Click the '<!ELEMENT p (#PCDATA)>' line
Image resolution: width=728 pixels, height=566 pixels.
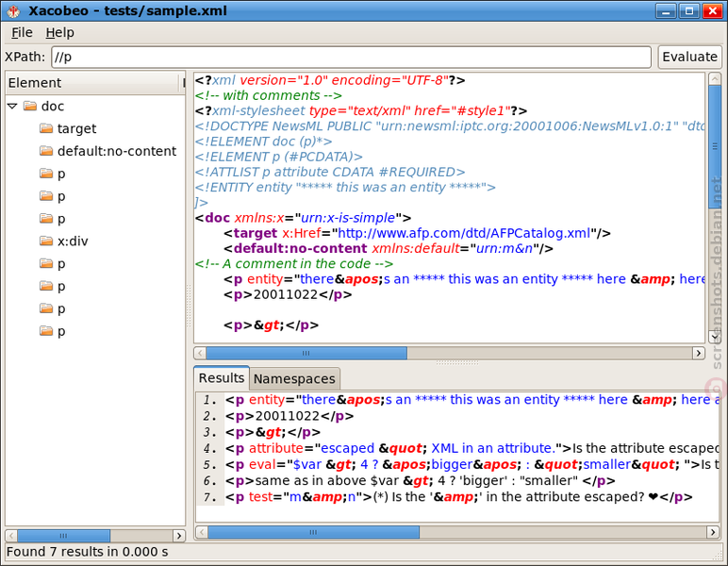pyautogui.click(x=278, y=157)
